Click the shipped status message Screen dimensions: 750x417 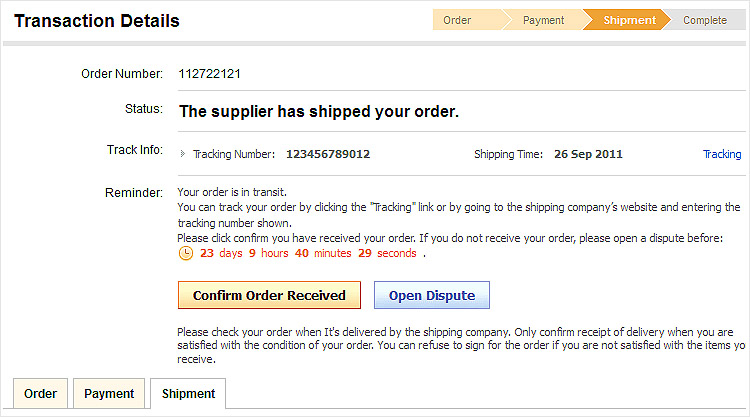click(x=318, y=111)
